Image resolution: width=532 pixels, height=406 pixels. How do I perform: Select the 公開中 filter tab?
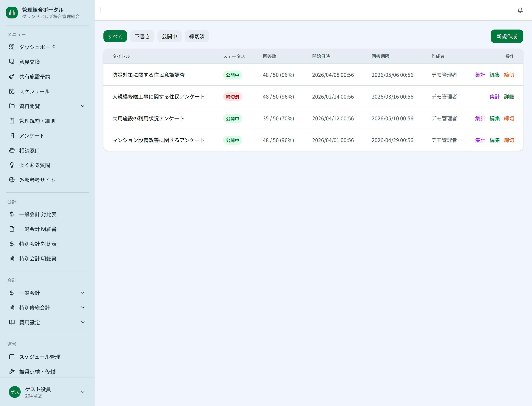[169, 36]
